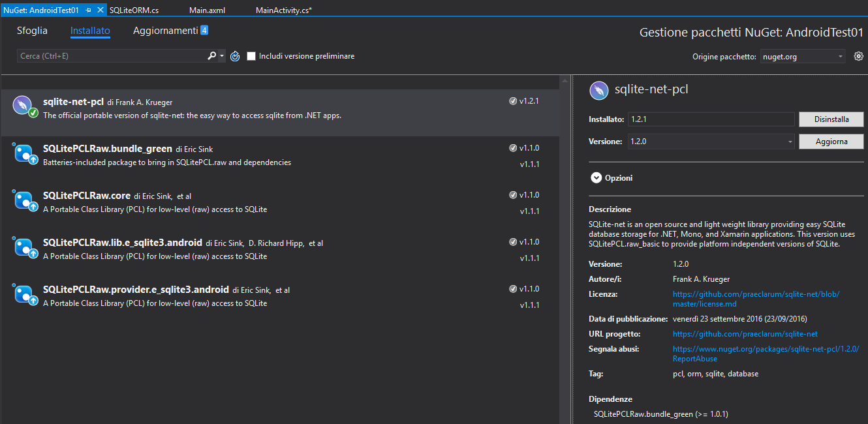Switch to the SQLiteORM.cs tab
868x424 pixels.
click(x=134, y=10)
